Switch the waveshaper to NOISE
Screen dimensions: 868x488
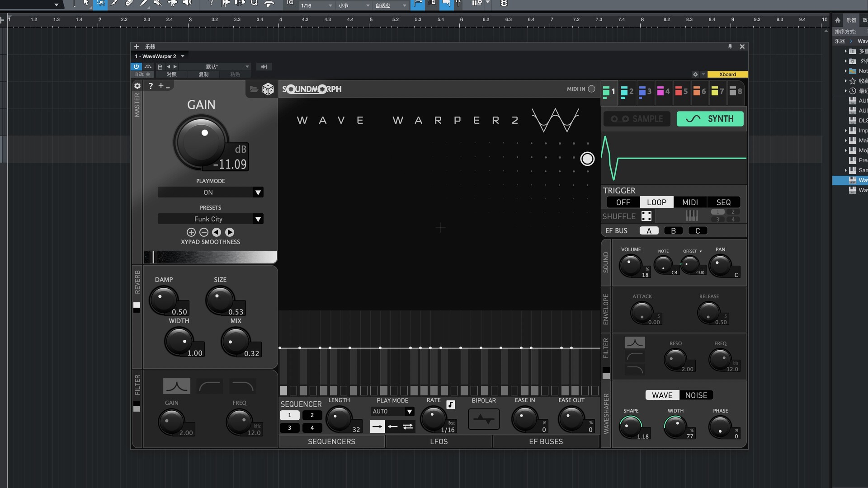(696, 395)
